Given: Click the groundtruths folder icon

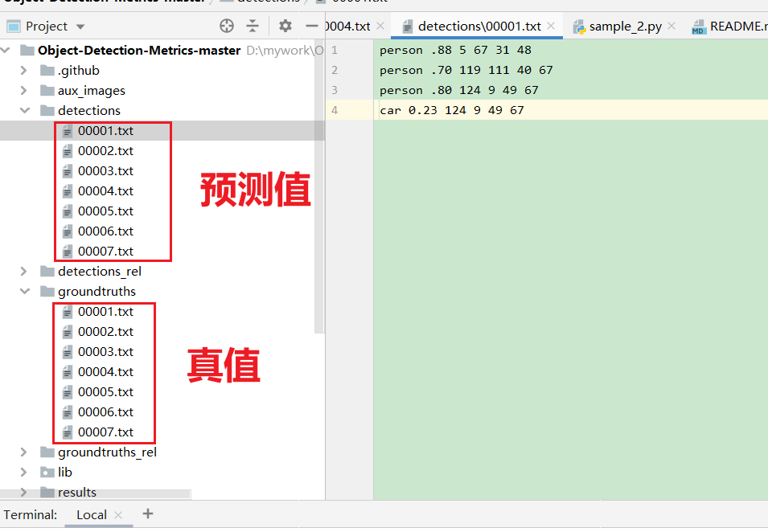Looking at the screenshot, I should click(x=47, y=291).
